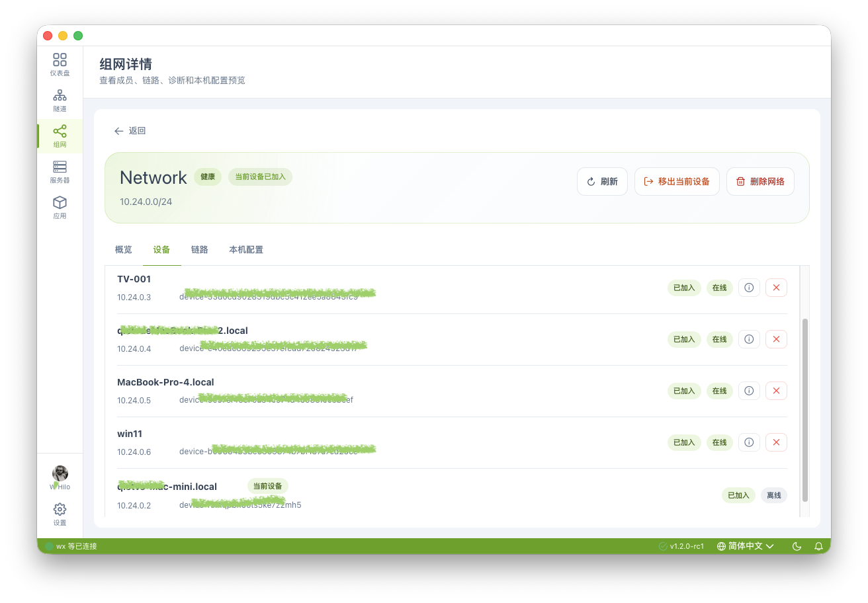Click the user avatar in sidebar
The image size is (868, 603).
pyautogui.click(x=60, y=473)
